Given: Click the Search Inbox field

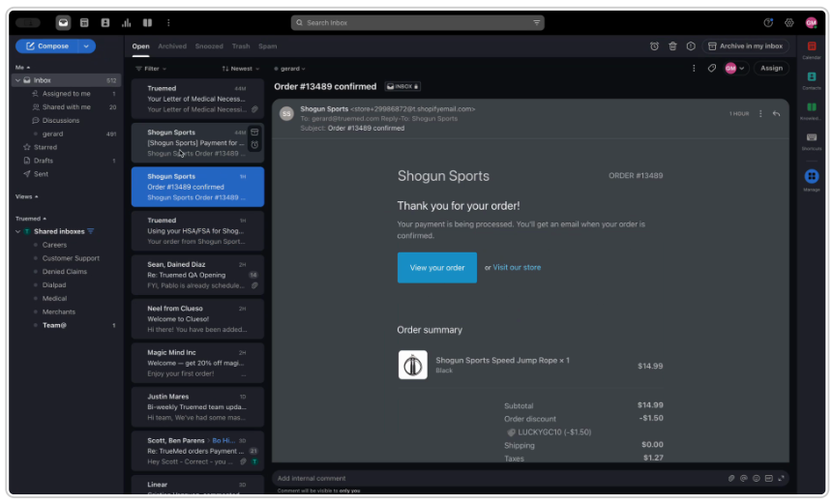Looking at the screenshot, I should coord(418,23).
